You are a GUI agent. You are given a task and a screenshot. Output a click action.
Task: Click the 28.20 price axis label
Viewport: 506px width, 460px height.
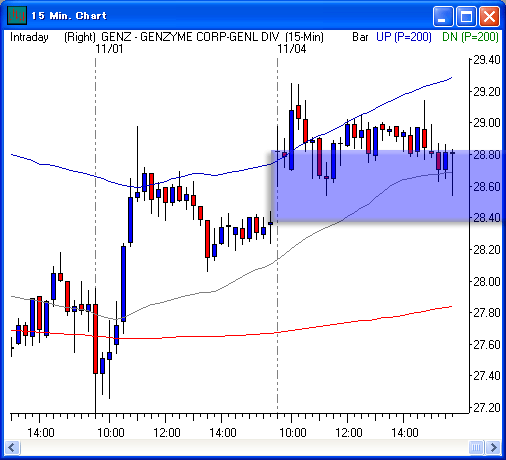click(x=487, y=249)
